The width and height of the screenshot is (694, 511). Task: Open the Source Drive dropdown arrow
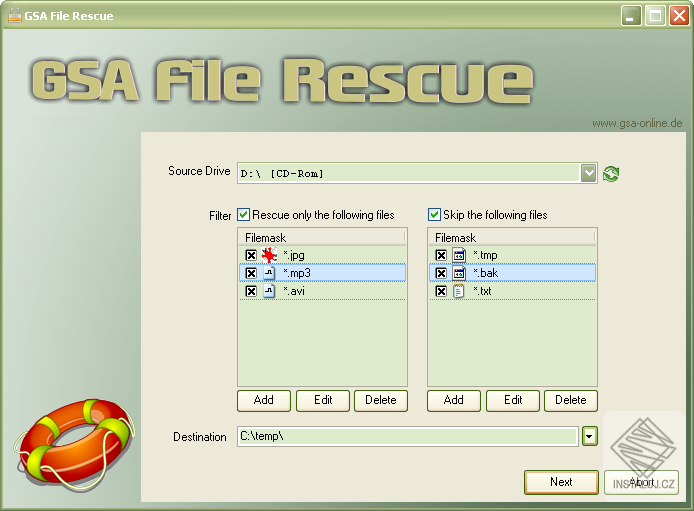pos(588,173)
